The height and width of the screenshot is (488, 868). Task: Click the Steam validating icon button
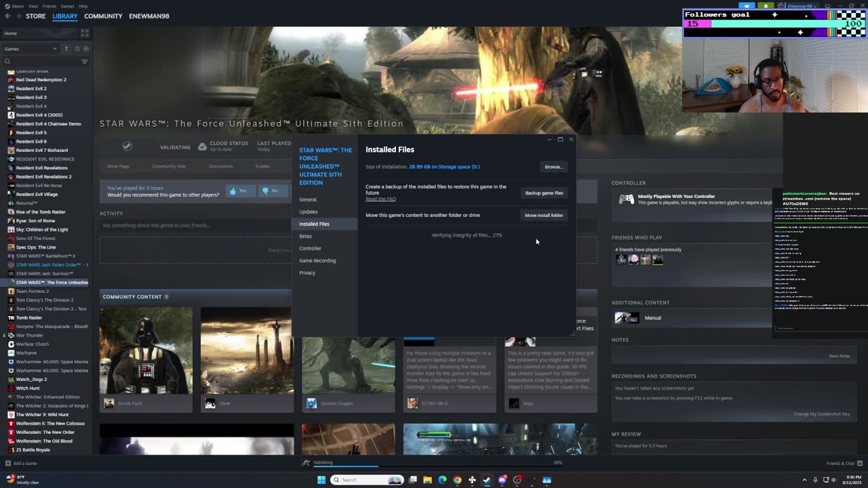tap(127, 146)
